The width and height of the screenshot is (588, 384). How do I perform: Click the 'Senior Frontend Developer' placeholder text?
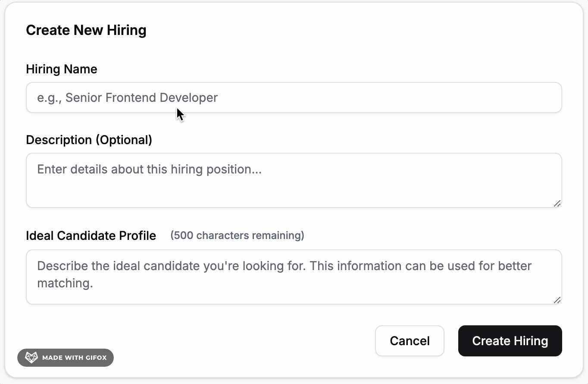click(x=141, y=98)
